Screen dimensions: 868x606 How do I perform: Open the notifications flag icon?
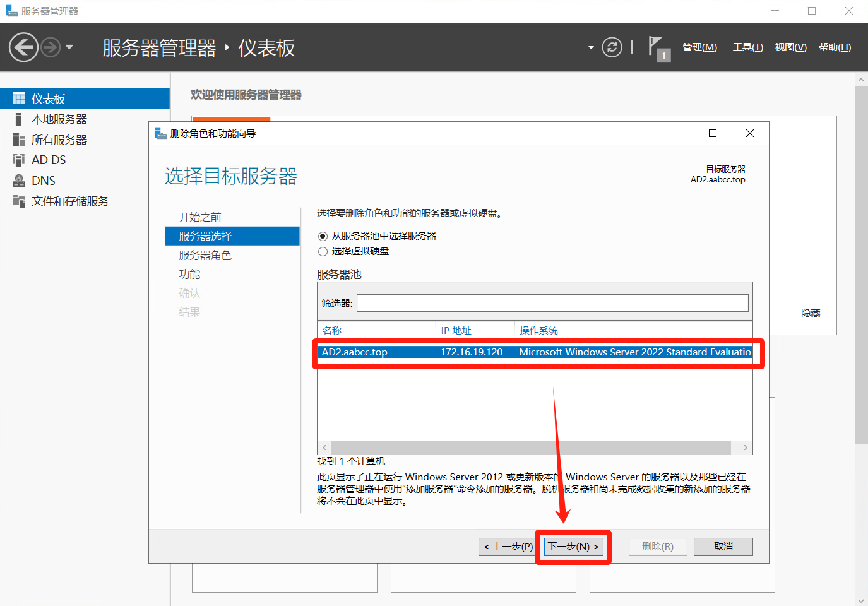click(x=657, y=47)
